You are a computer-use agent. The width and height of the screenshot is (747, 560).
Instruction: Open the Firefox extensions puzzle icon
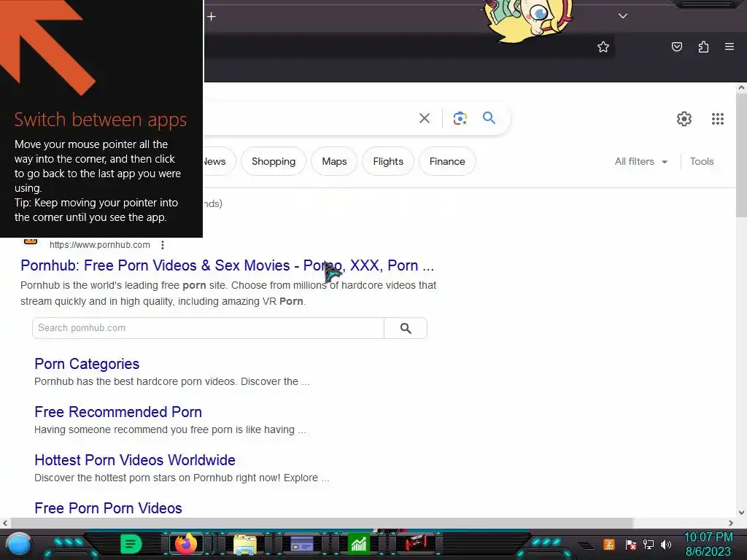(x=703, y=47)
